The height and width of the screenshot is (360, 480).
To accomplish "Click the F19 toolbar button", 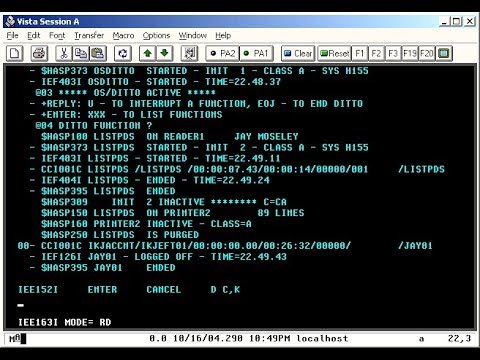I will [410, 53].
